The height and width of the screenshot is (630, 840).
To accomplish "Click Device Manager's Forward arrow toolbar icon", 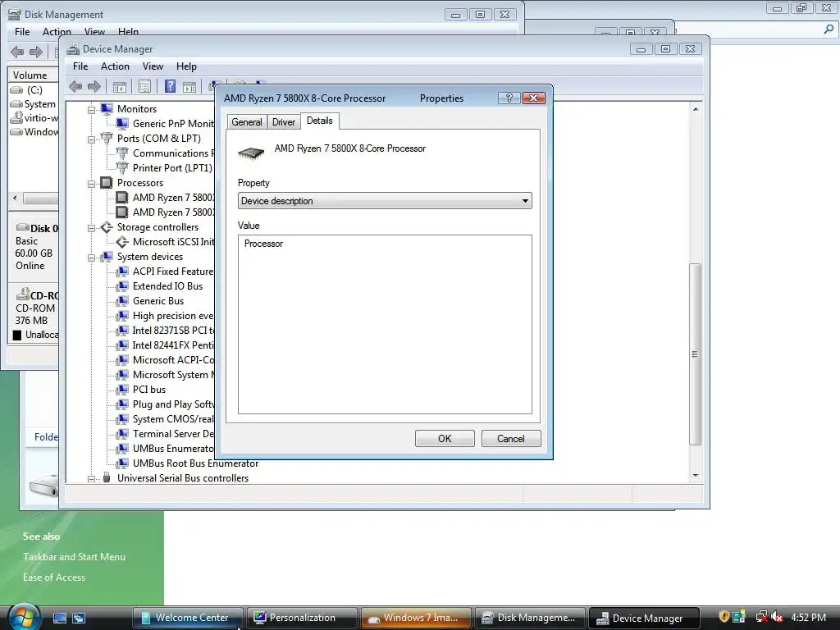I will [94, 86].
